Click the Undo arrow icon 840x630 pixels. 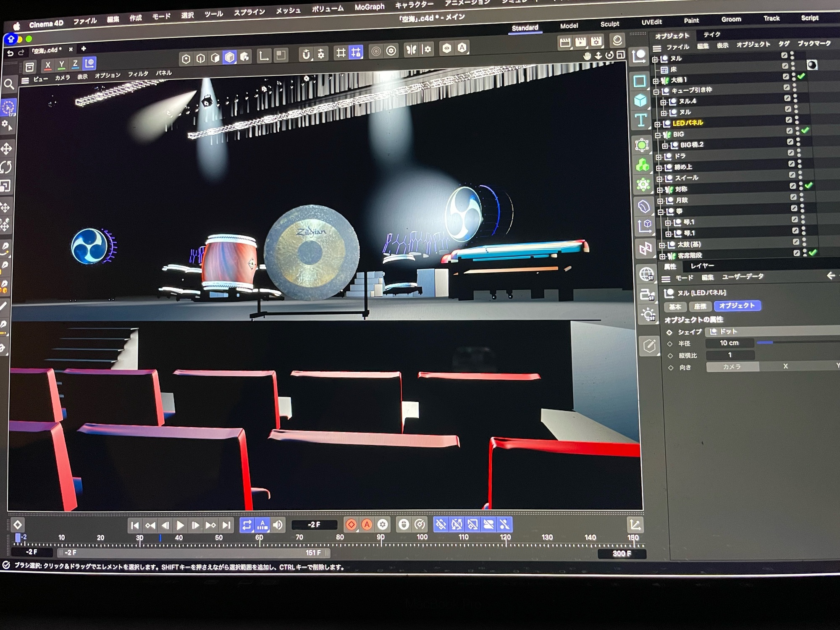10,53
